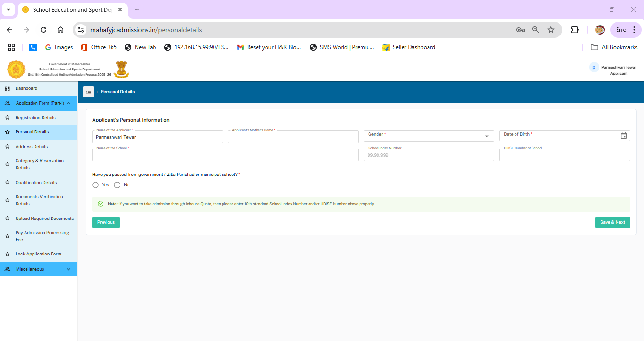Click the Save & Next button

click(612, 222)
